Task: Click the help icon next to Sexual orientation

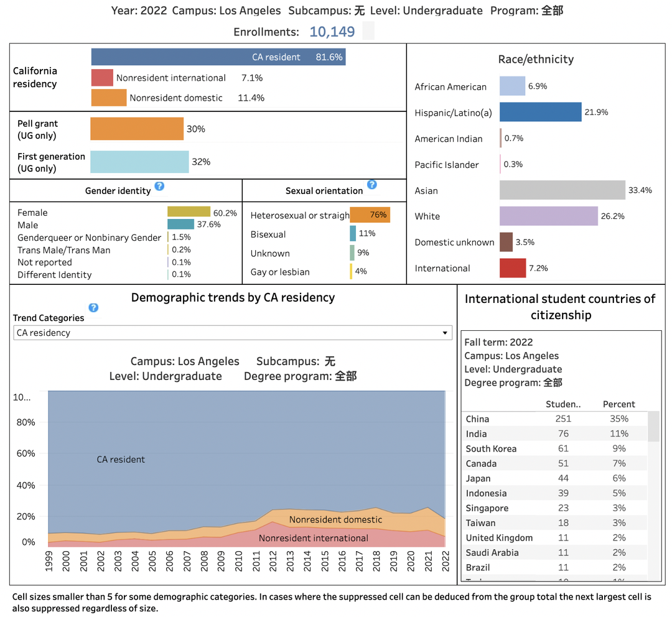Action: tap(372, 185)
